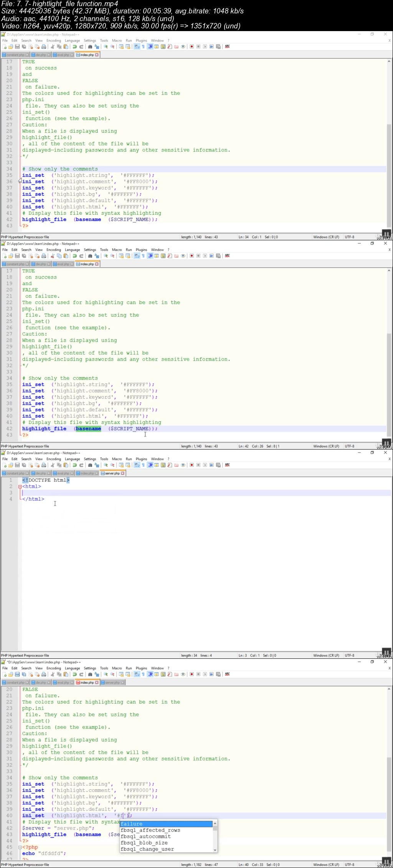The image size is (393, 868).
Task: Click Open file icon in server.php window
Action: point(10,465)
